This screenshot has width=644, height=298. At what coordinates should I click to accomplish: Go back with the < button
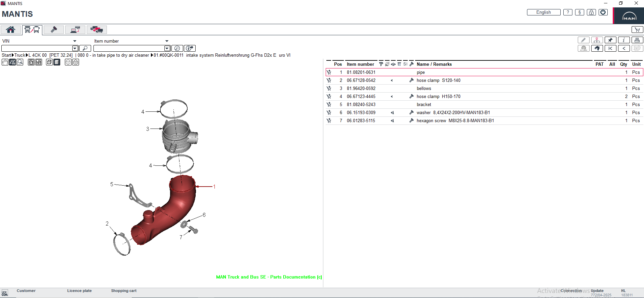pos(624,48)
